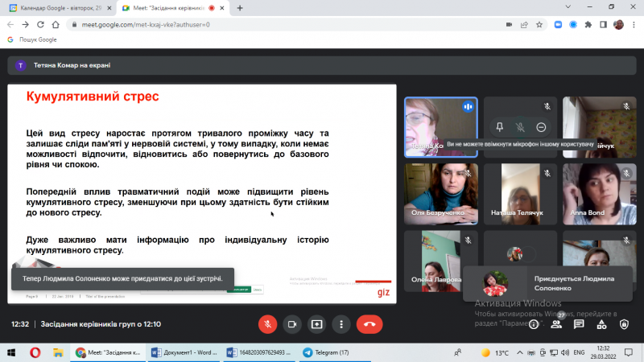
Task: Toggle the Chrome side panel
Action: 603,25
